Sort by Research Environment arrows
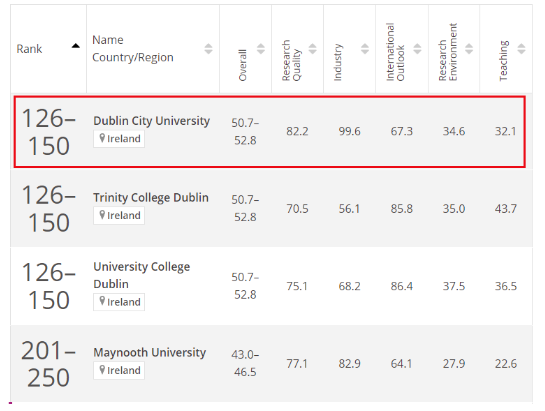545x411 pixels. coord(469,49)
